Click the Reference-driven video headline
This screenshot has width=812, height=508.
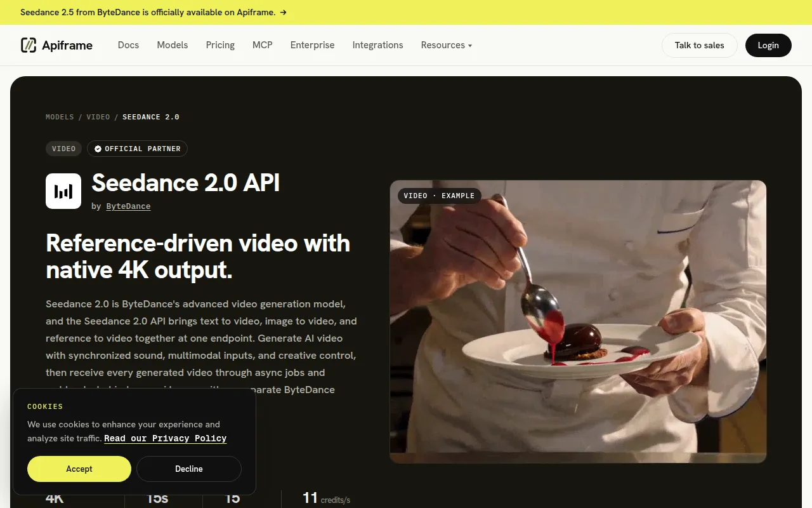[x=198, y=257]
